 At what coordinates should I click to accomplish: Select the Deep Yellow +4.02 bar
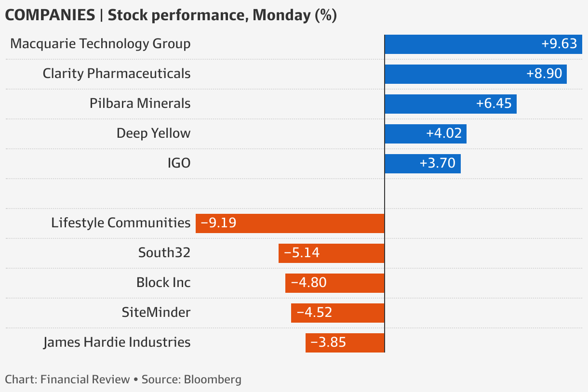click(x=425, y=134)
